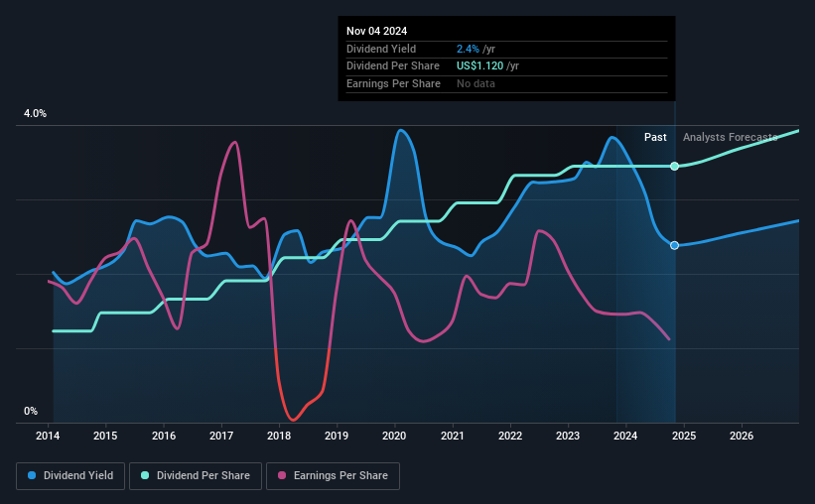Click the 2023 x-axis label
815x504 pixels.
click(568, 436)
